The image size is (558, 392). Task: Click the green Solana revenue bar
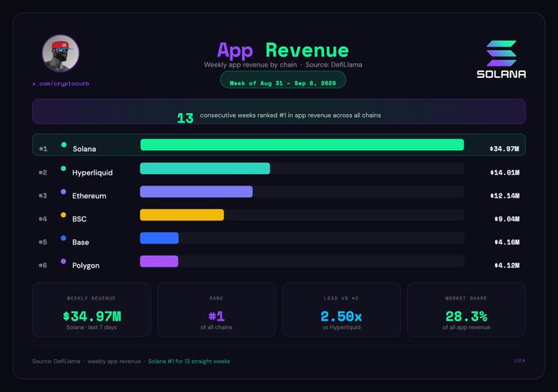pyautogui.click(x=302, y=145)
